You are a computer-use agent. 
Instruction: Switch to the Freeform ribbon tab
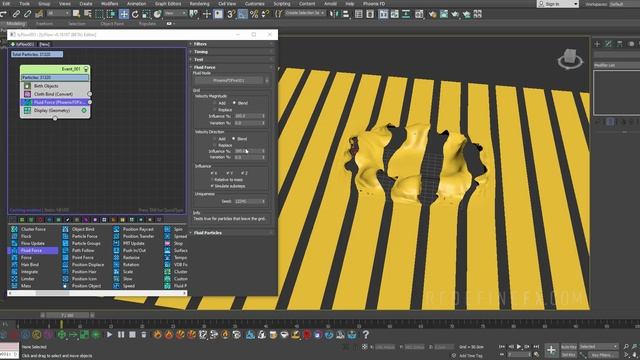pos(44,24)
